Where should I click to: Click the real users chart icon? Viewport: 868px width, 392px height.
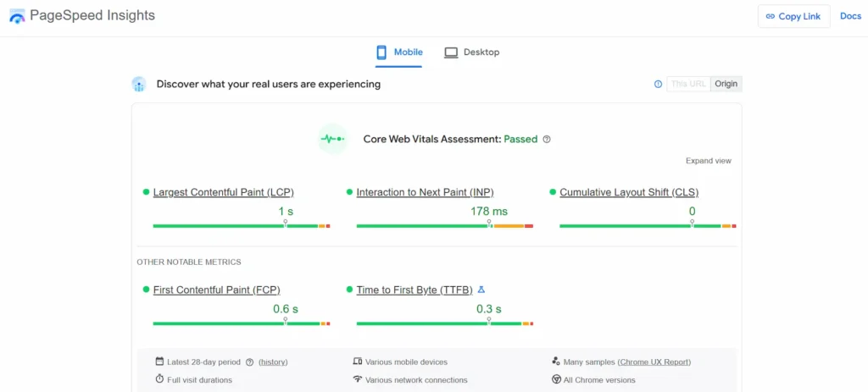pyautogui.click(x=138, y=84)
